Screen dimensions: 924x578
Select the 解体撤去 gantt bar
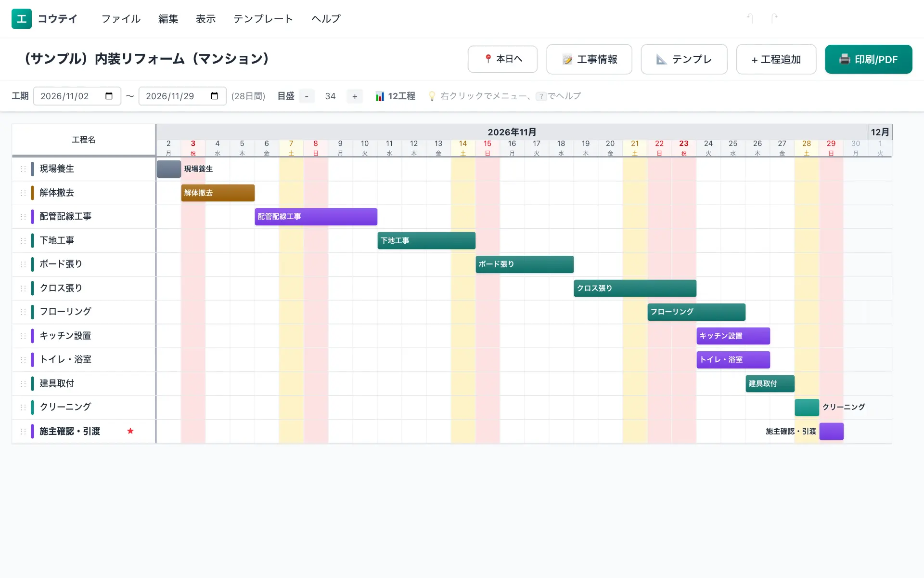(x=218, y=193)
